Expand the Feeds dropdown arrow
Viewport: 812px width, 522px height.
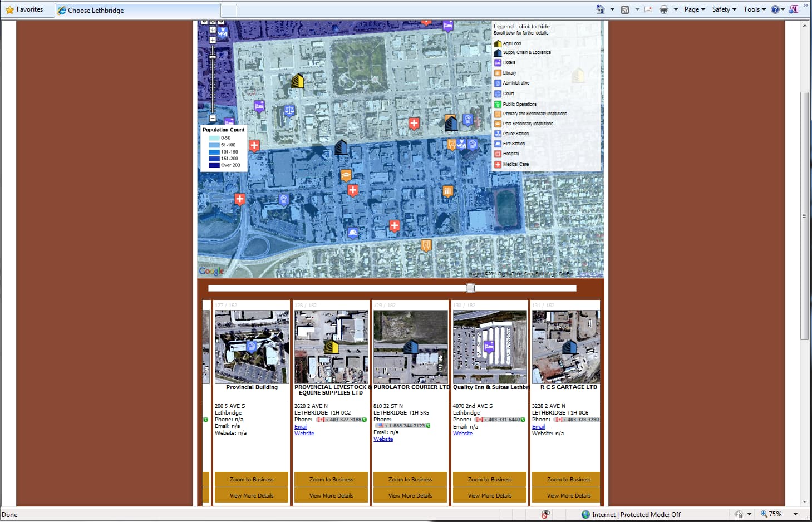(637, 9)
